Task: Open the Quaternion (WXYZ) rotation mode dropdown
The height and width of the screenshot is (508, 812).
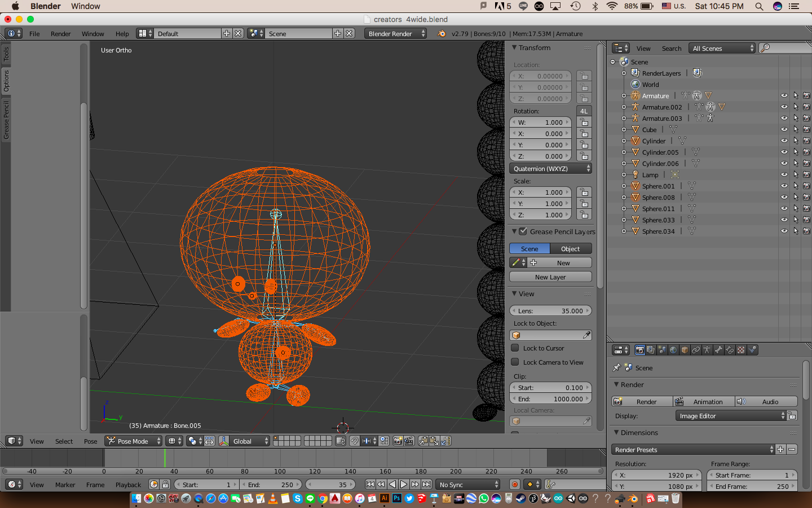Action: tap(550, 169)
